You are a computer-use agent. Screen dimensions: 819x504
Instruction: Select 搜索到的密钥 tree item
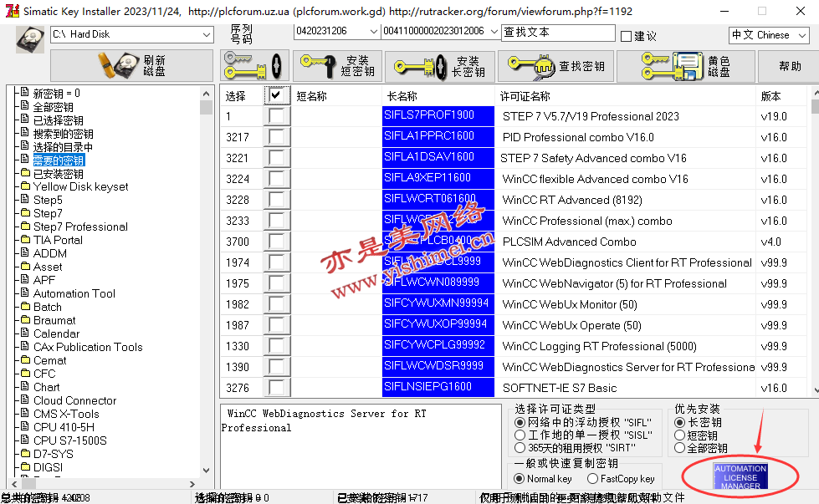[x=64, y=134]
